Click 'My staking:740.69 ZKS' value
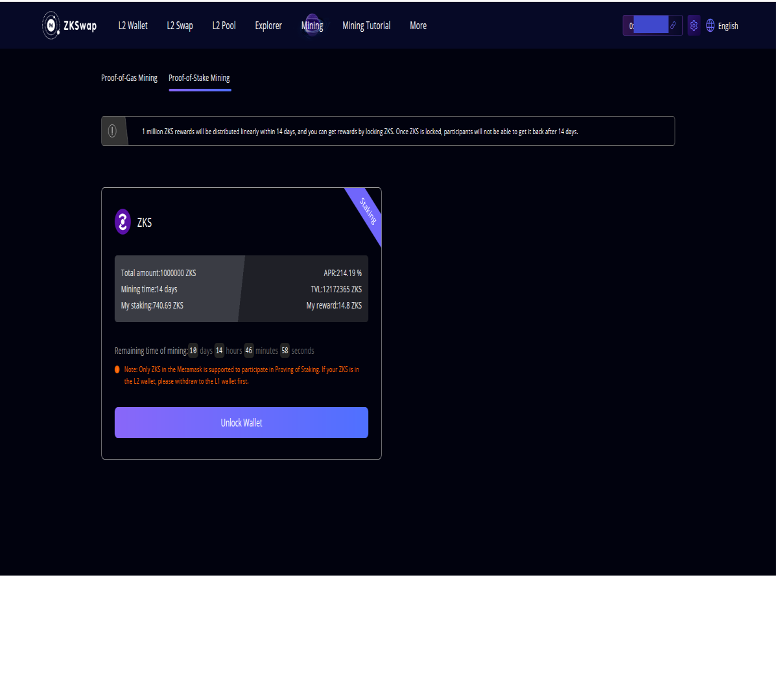Image resolution: width=778 pixels, height=700 pixels. [152, 305]
